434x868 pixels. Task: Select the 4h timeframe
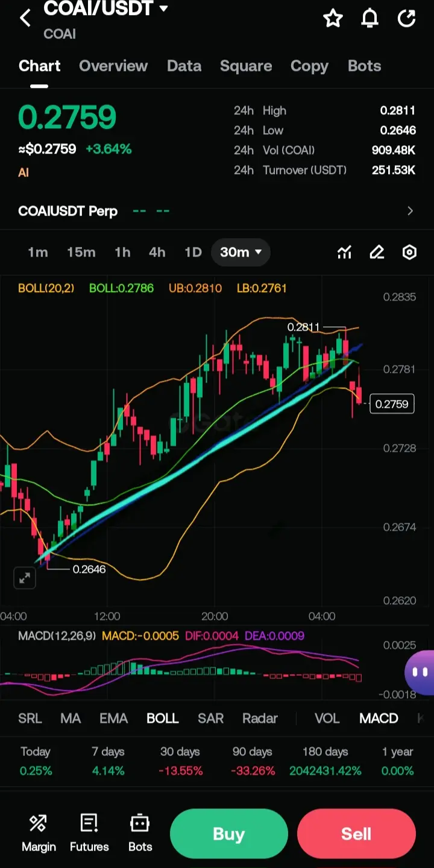(157, 252)
